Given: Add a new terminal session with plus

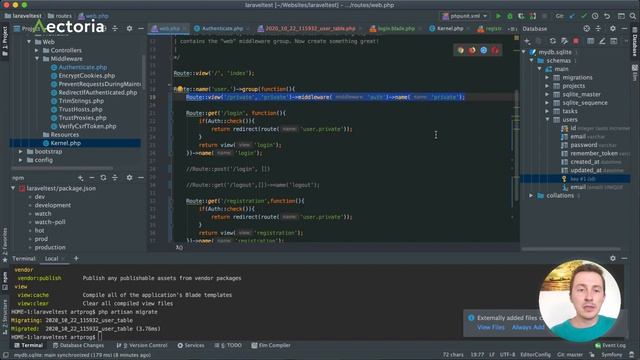Looking at the screenshot, I should [x=76, y=258].
